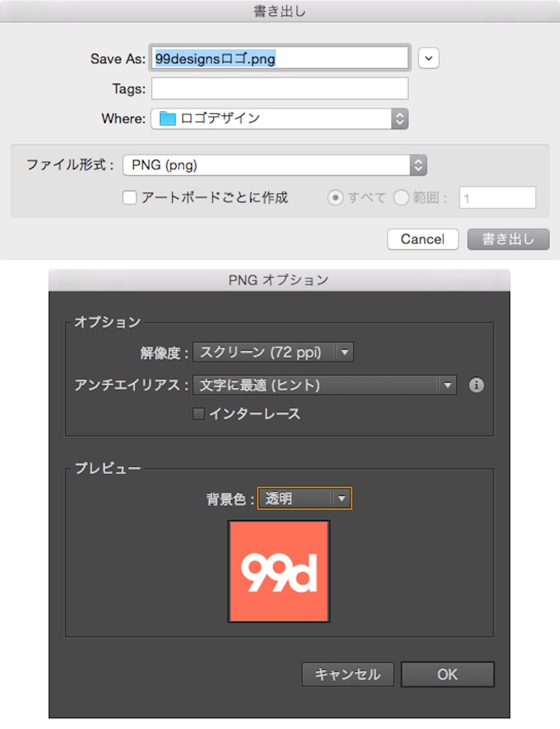Screen dimensions: 560x729
Task: Select the 範囲 radio button
Action: (x=402, y=198)
